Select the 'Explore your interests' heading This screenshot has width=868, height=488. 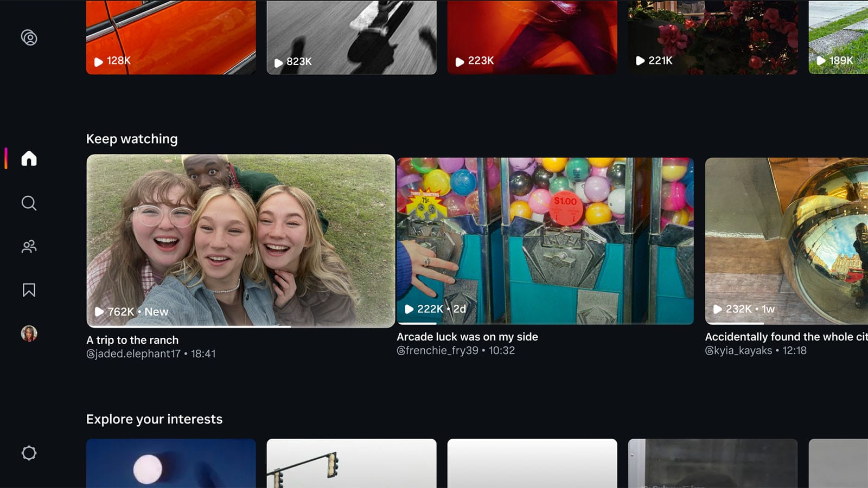[154, 419]
